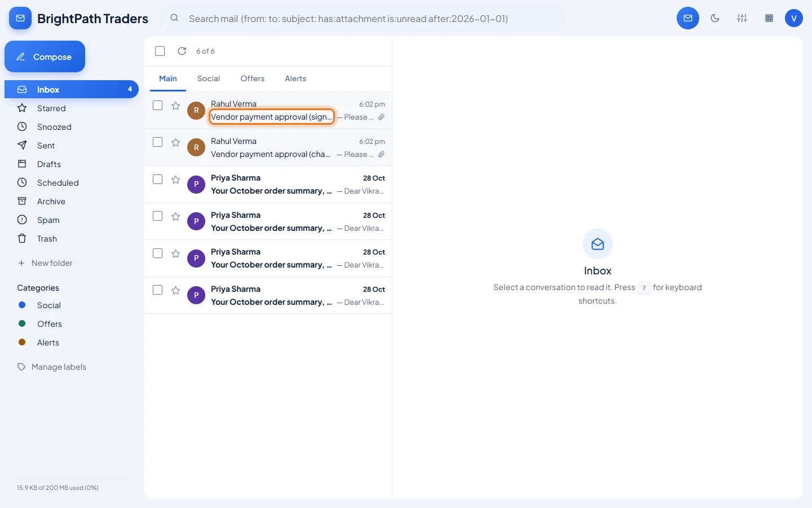
Task: Click the attachment icon on the (sign...) email
Action: pyautogui.click(x=381, y=117)
